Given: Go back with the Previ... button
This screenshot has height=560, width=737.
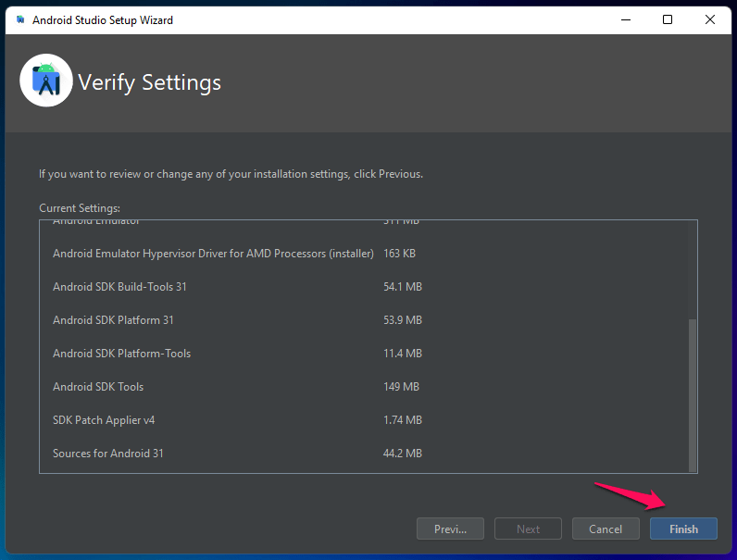Looking at the screenshot, I should coord(450,529).
